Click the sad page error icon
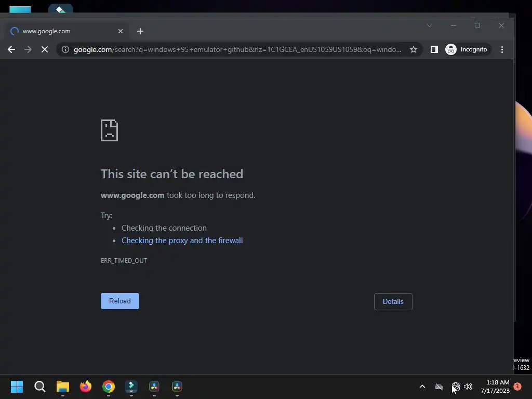The width and height of the screenshot is (532, 399). coord(109,130)
